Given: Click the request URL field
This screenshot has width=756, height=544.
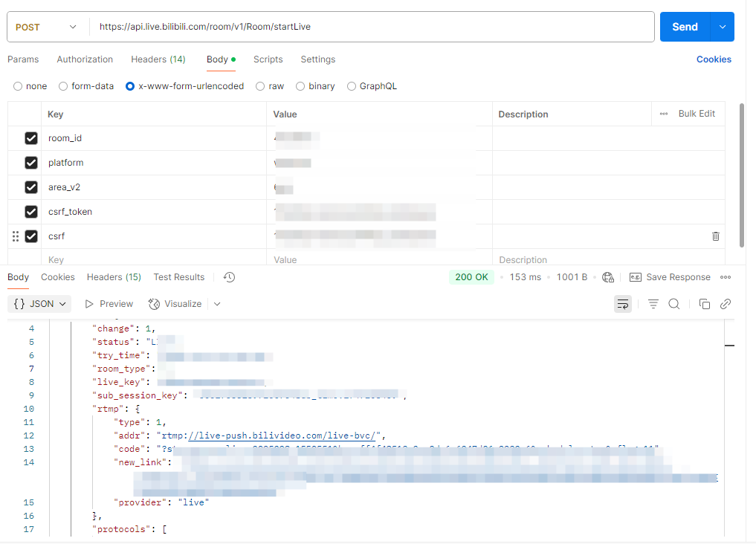Looking at the screenshot, I should point(372,27).
